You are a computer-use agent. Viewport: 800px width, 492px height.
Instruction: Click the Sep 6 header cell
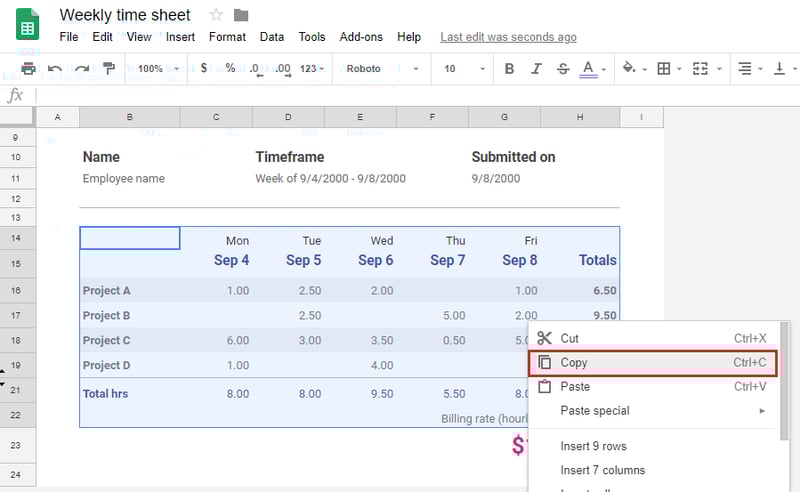coord(376,260)
